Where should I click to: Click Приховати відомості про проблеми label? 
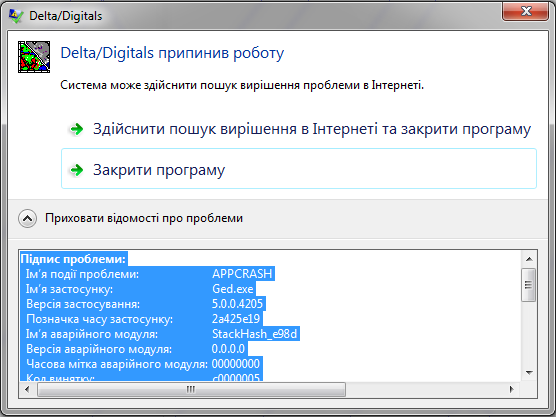click(x=144, y=218)
